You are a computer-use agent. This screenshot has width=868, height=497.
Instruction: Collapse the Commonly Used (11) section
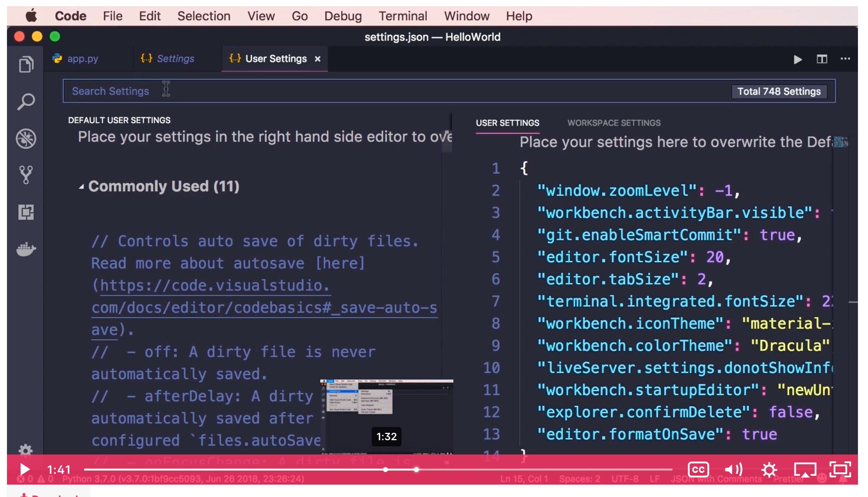tap(81, 187)
